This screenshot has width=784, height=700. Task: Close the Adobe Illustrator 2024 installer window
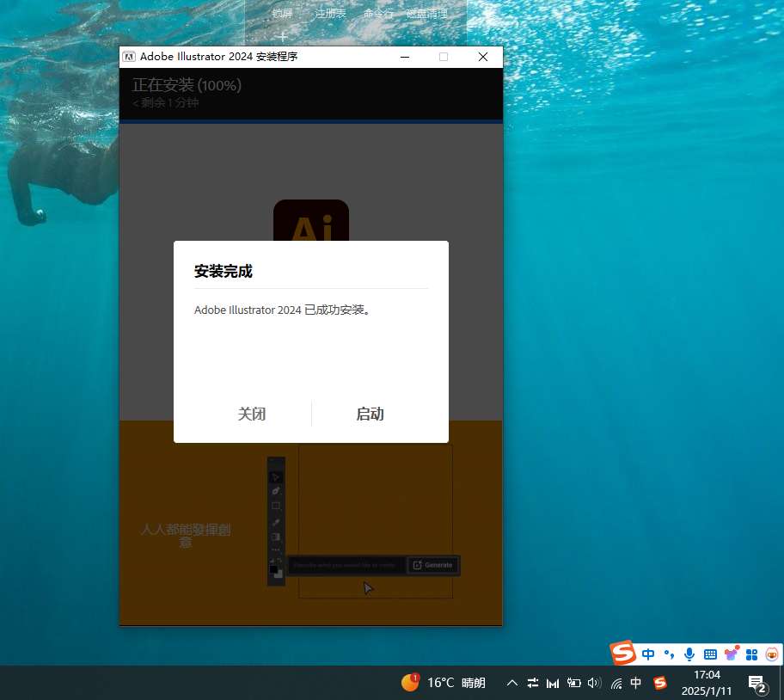click(483, 57)
